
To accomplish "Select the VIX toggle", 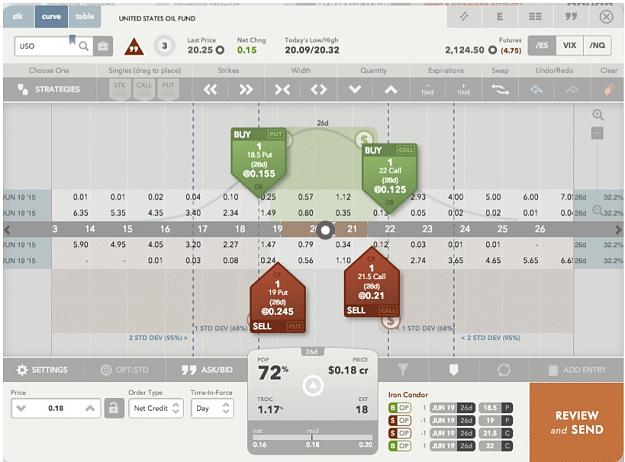I will coord(570,46).
